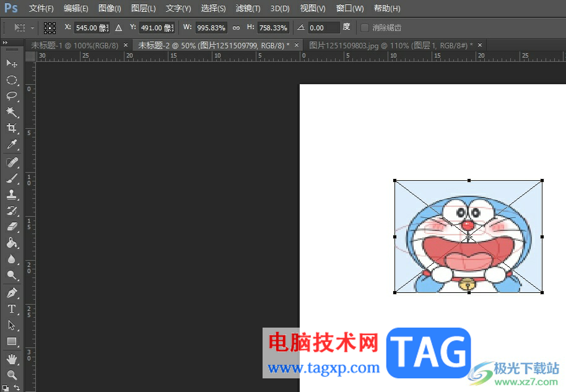Select the Dodge tool
Screen dimensions: 566x392
(12, 276)
